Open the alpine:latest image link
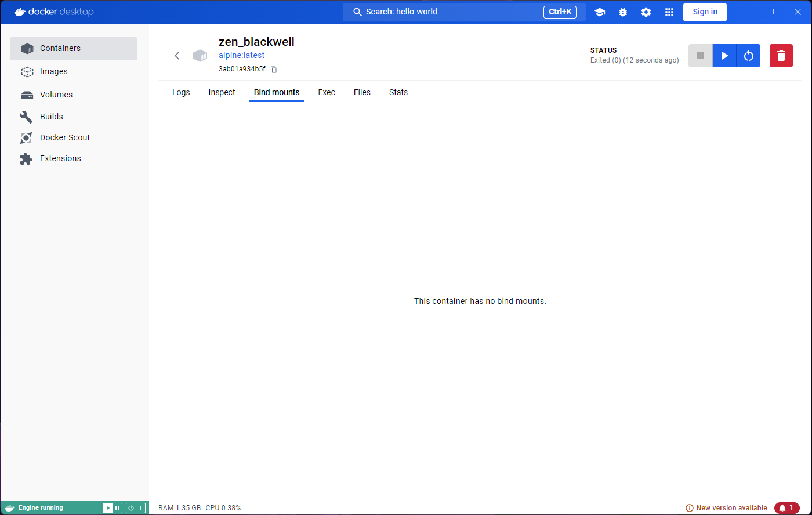The image size is (812, 515). 241,55
